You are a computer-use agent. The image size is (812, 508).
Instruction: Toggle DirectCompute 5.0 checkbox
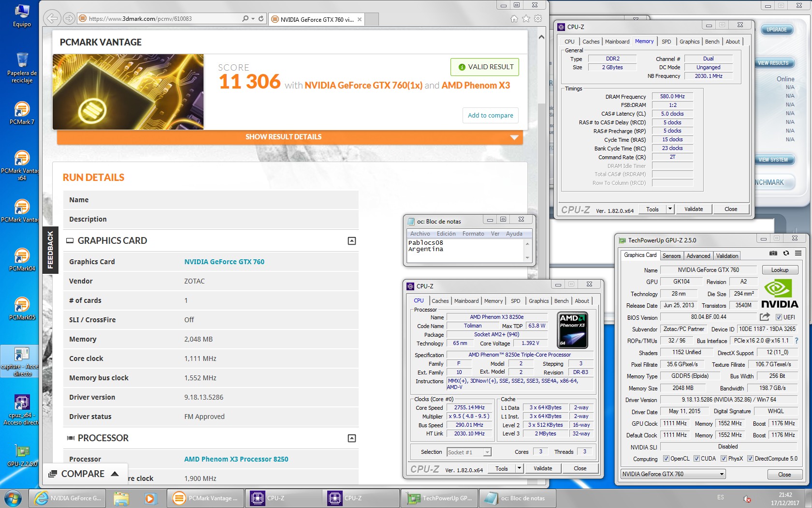pyautogui.click(x=750, y=459)
